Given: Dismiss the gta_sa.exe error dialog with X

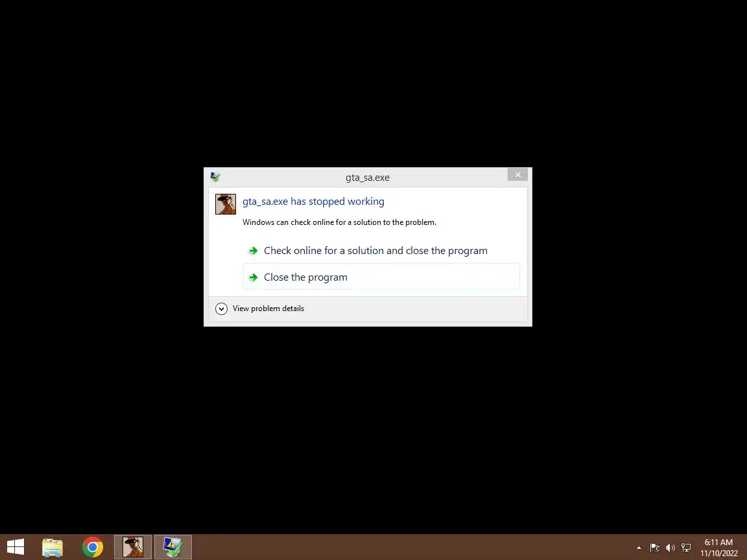Looking at the screenshot, I should click(x=517, y=175).
